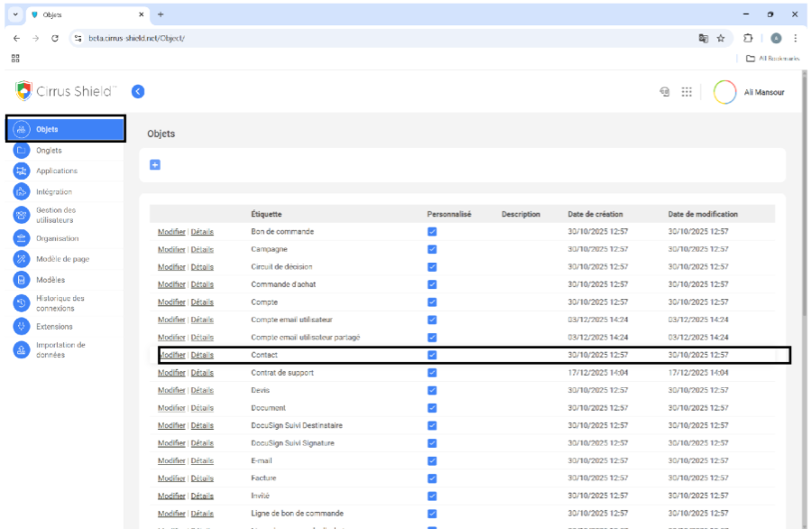Open the Ali Mansour user profile menu
812x529 pixels.
coord(749,92)
